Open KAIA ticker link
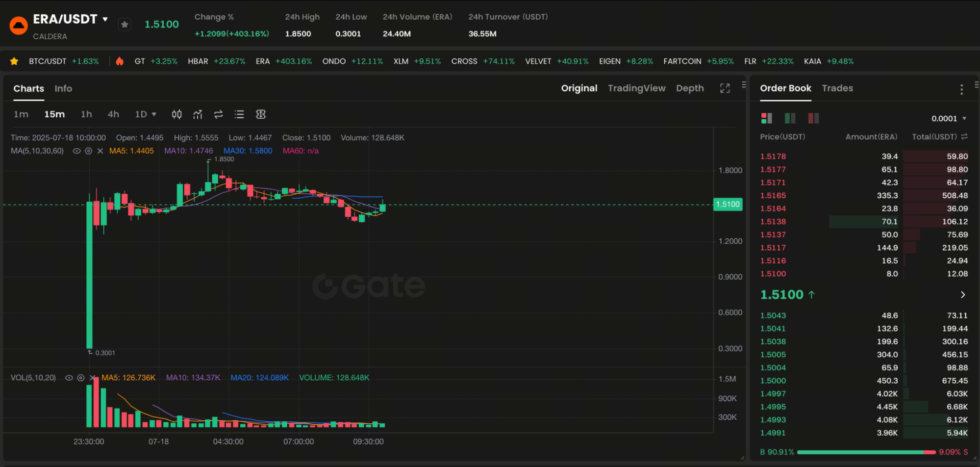 pyautogui.click(x=829, y=61)
